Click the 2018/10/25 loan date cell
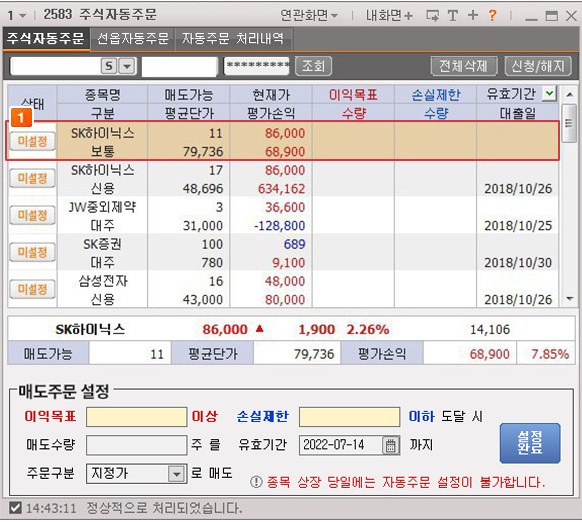Viewport: 582px width, 522px height. pos(518,225)
